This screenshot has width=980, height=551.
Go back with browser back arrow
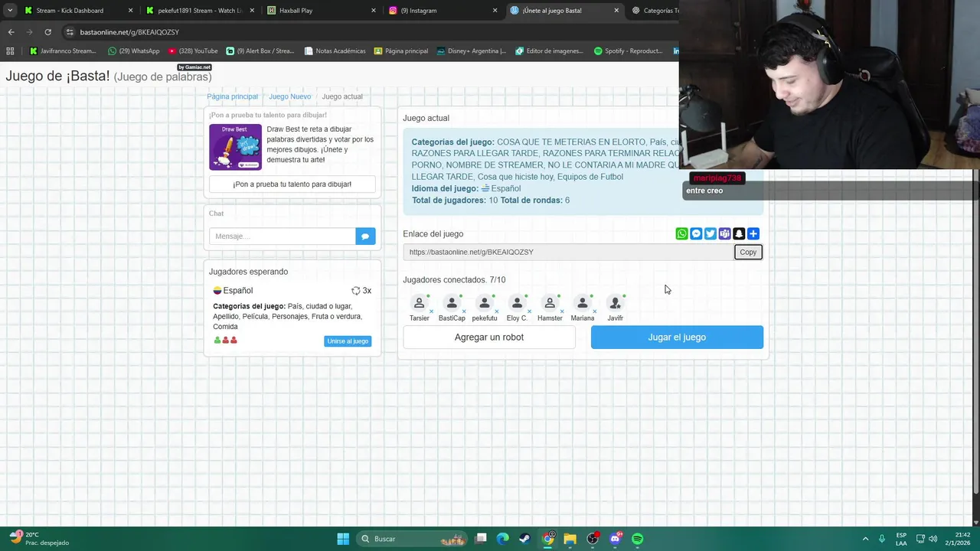11,32
